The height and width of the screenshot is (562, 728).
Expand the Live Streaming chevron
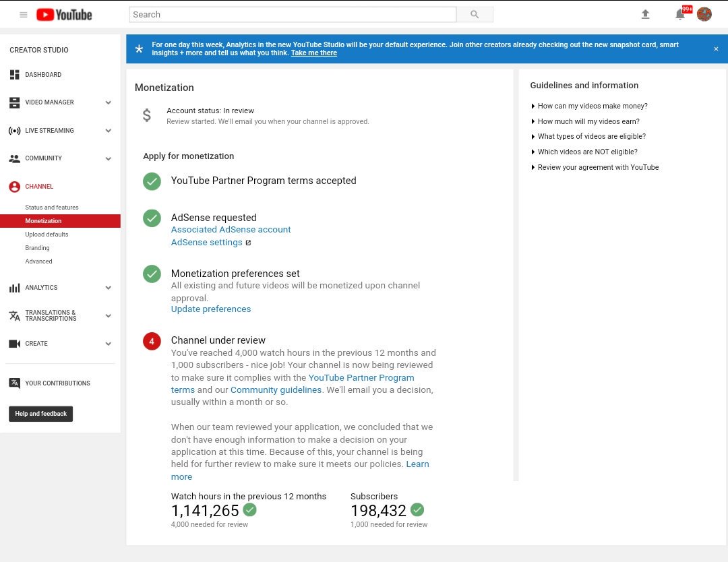click(x=108, y=131)
